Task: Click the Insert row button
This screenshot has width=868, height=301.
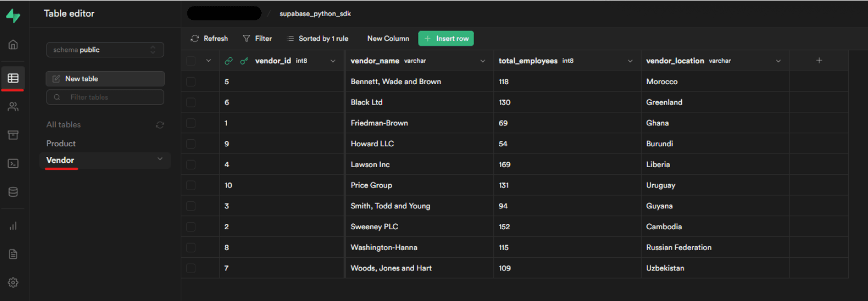Action: [446, 39]
